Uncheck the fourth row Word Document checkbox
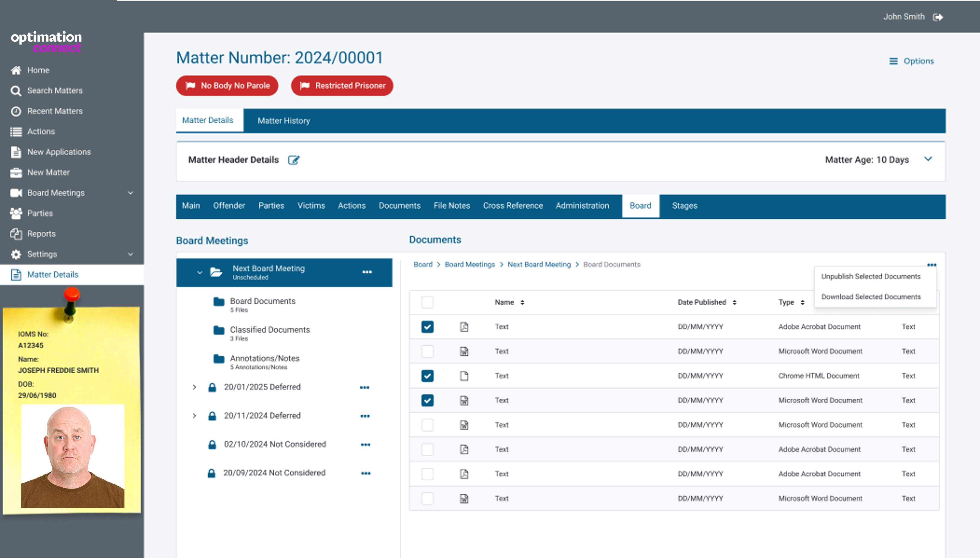This screenshot has height=558, width=980. (427, 401)
